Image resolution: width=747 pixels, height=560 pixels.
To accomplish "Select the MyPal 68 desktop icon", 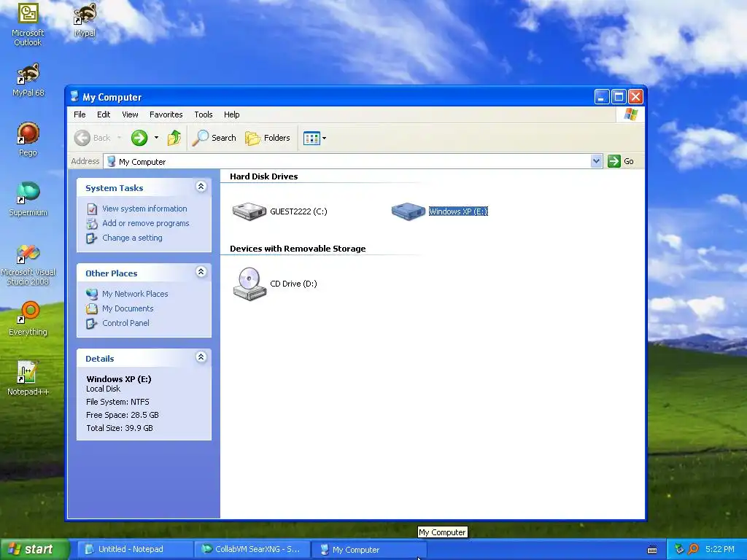I will tap(28, 79).
